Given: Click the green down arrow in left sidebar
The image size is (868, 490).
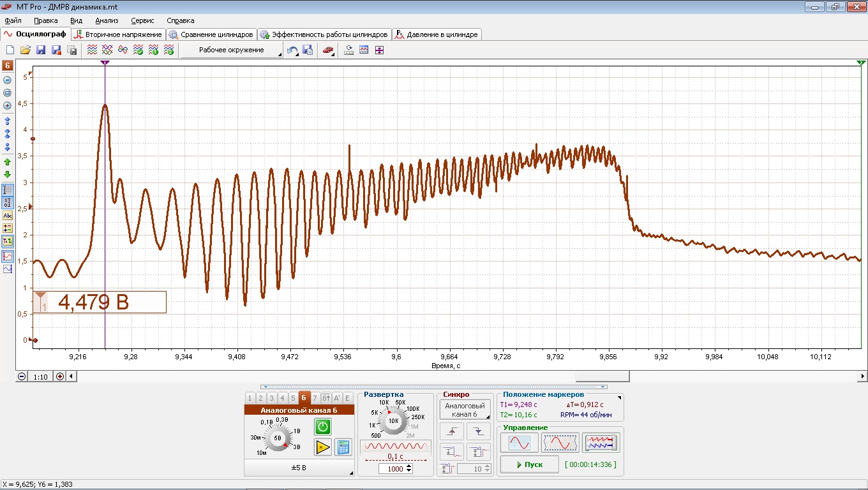Looking at the screenshot, I should (x=8, y=174).
